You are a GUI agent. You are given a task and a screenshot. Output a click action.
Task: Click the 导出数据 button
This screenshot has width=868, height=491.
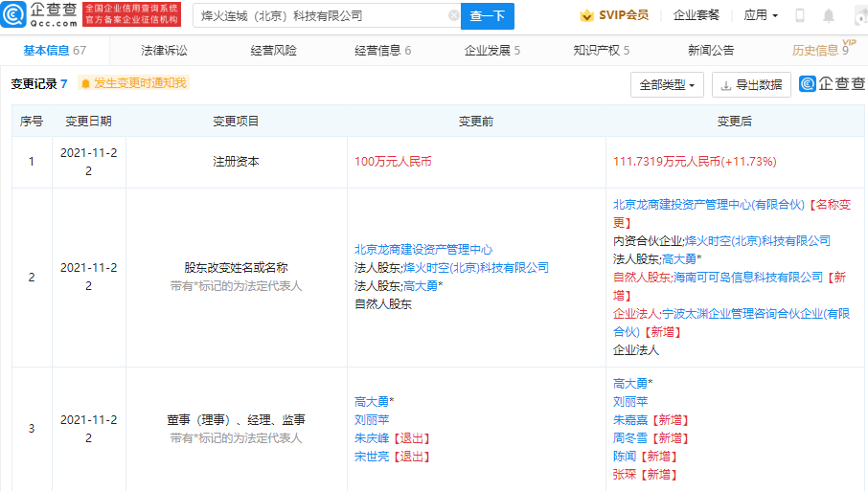751,84
